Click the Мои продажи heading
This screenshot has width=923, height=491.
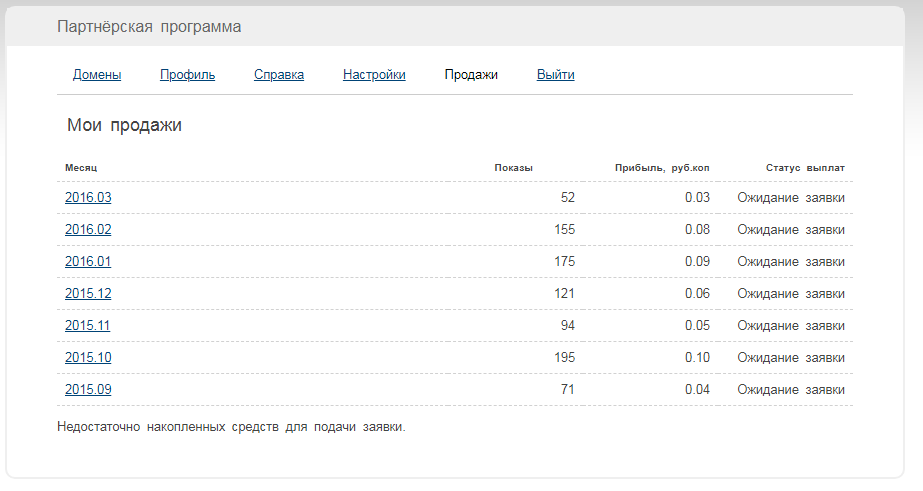[124, 125]
